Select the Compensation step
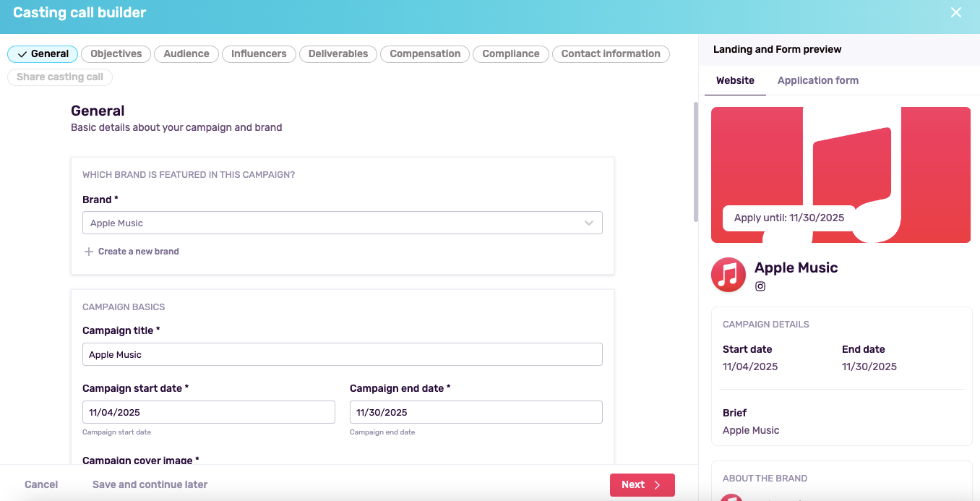 (425, 54)
